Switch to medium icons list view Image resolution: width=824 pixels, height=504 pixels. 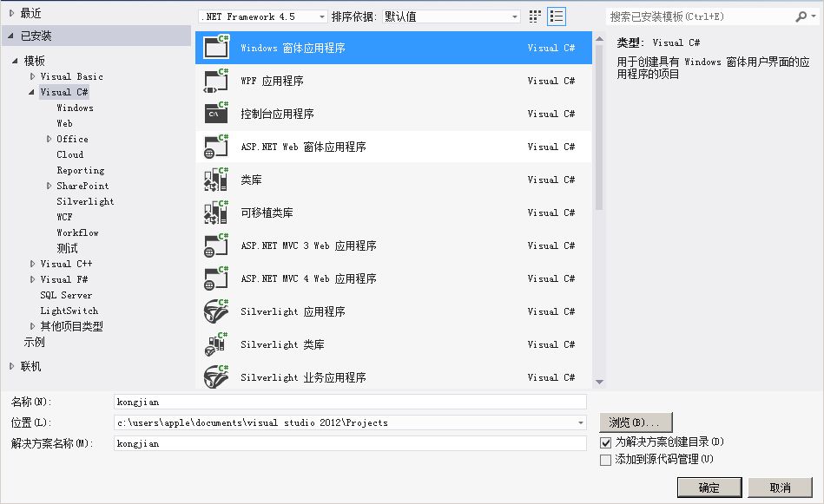[x=556, y=16]
